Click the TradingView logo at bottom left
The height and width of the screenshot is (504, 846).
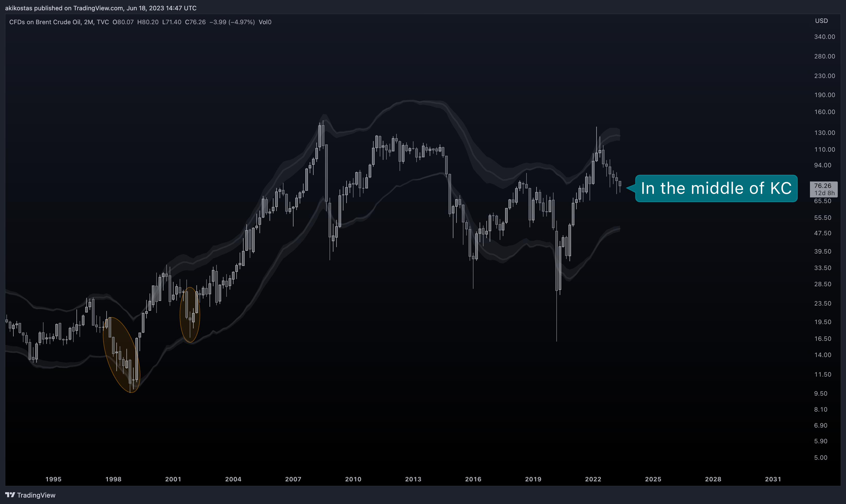coord(30,495)
